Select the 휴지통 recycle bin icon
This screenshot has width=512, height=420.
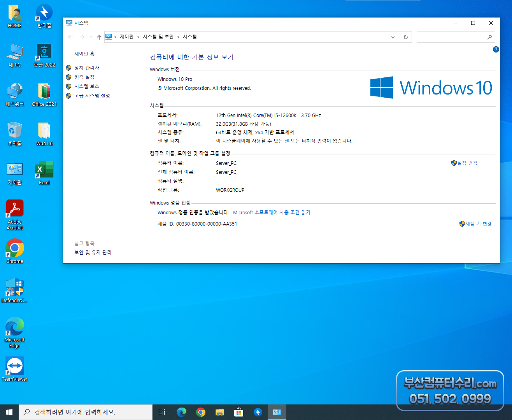[15, 134]
